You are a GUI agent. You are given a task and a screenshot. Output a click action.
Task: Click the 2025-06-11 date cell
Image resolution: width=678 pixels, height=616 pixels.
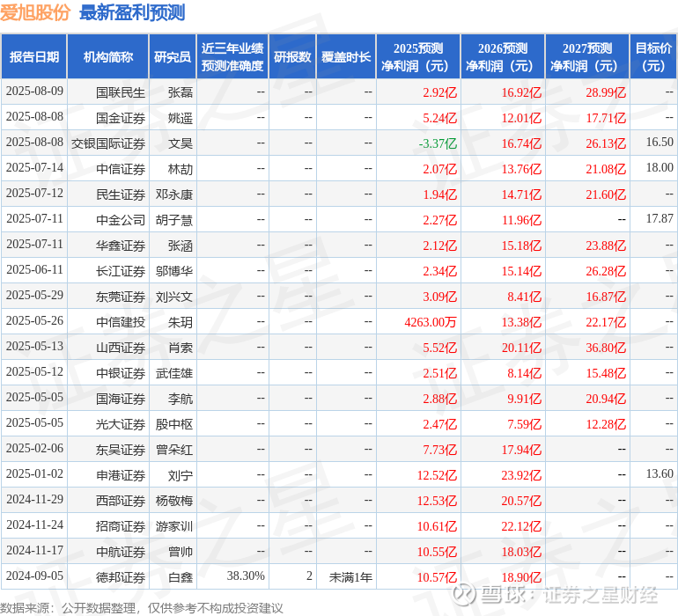(x=34, y=270)
